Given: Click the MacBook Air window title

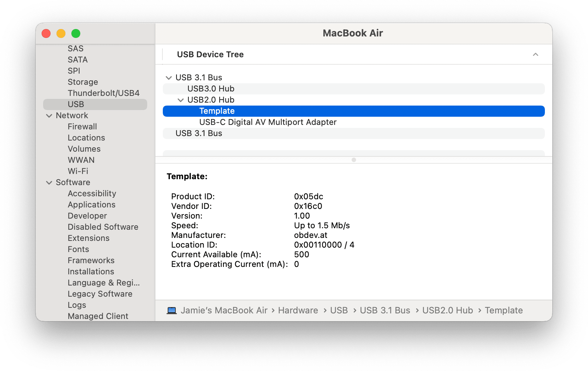Looking at the screenshot, I should [353, 33].
